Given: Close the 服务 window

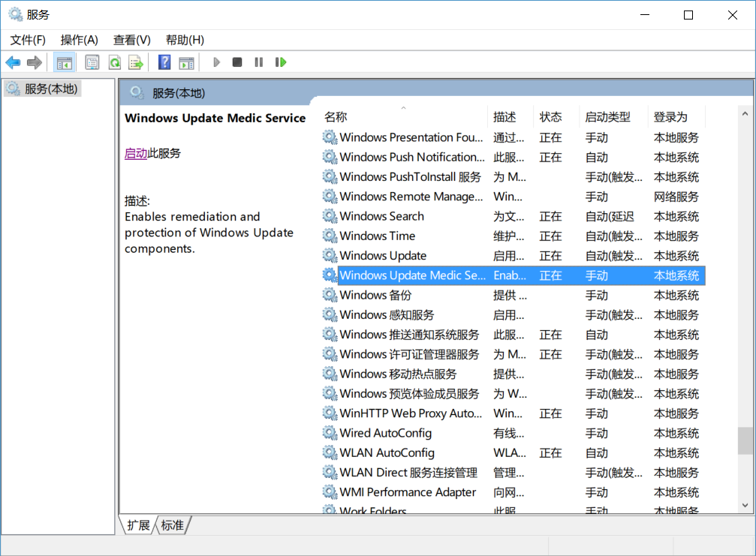Looking at the screenshot, I should click(x=733, y=15).
